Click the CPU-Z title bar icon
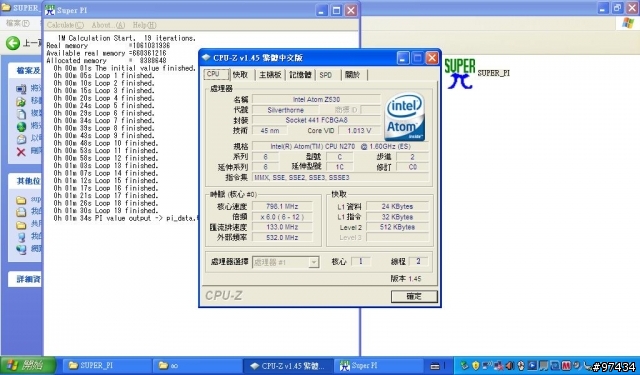 206,58
